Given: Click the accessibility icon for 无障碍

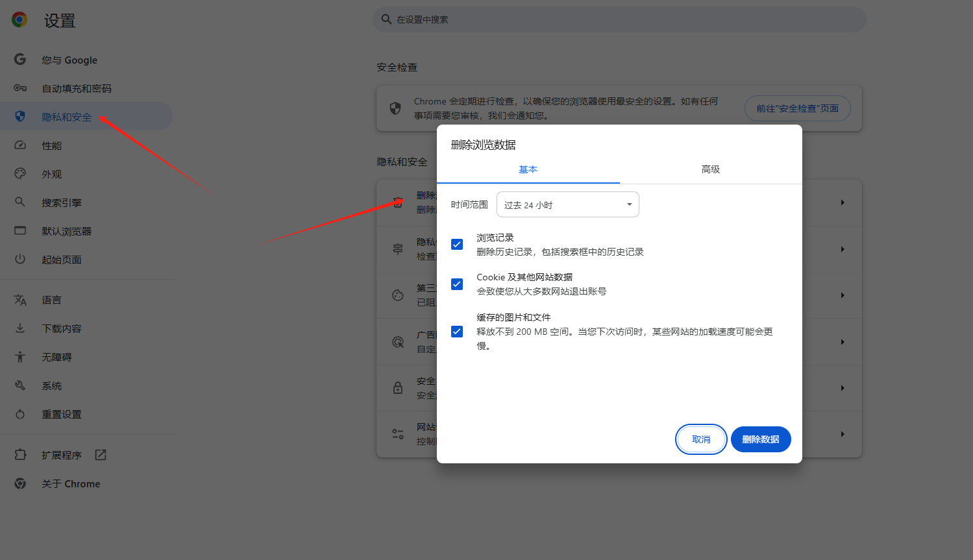Looking at the screenshot, I should pyautogui.click(x=20, y=357).
